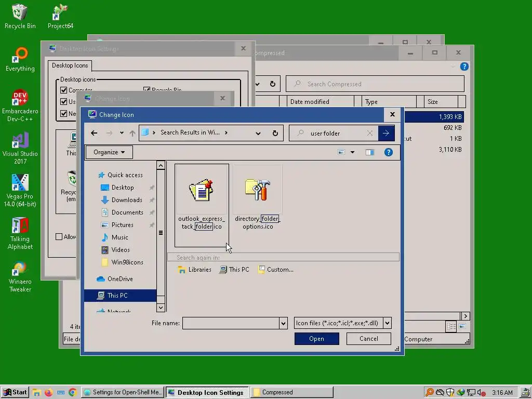Image resolution: width=532 pixels, height=399 pixels.
Task: Toggle the Recycle Bin checkbox in Desktop Icon Settings
Action: [147, 89]
